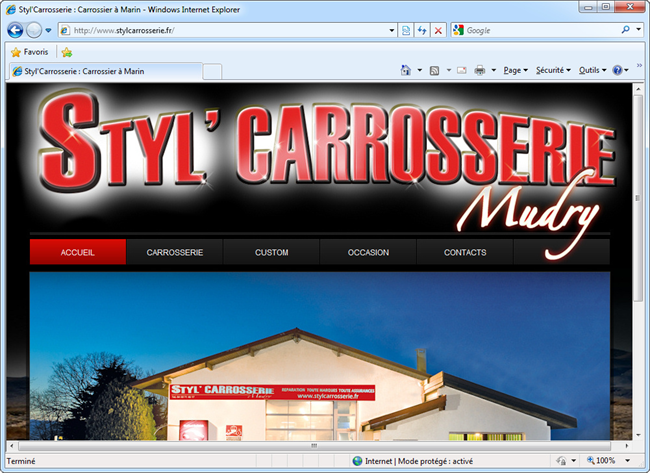Click the Refresh page icon
Viewport: 650px width, 473px height.
click(422, 30)
